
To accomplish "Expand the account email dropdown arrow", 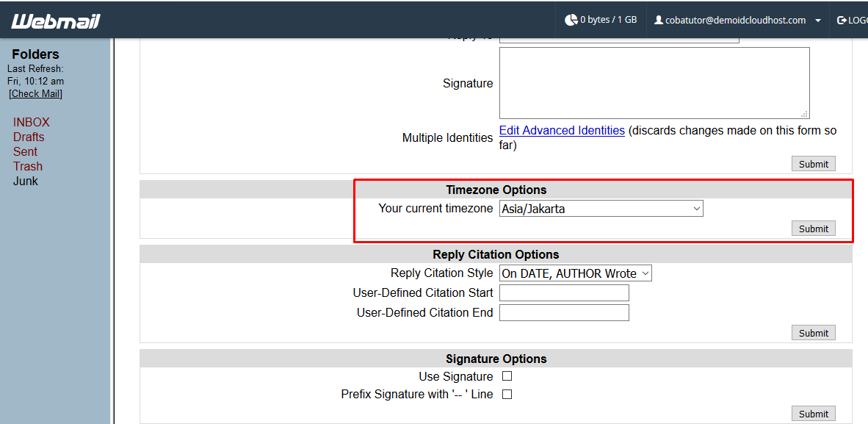I will click(818, 20).
